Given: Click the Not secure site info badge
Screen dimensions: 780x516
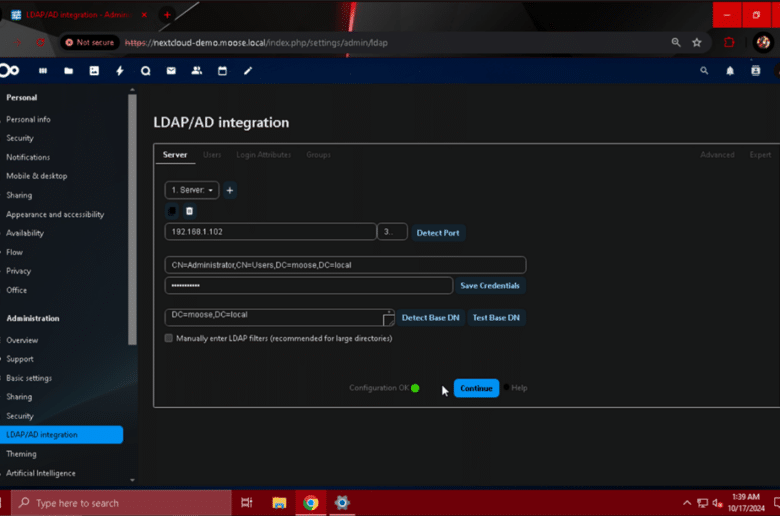Looking at the screenshot, I should click(x=90, y=43).
